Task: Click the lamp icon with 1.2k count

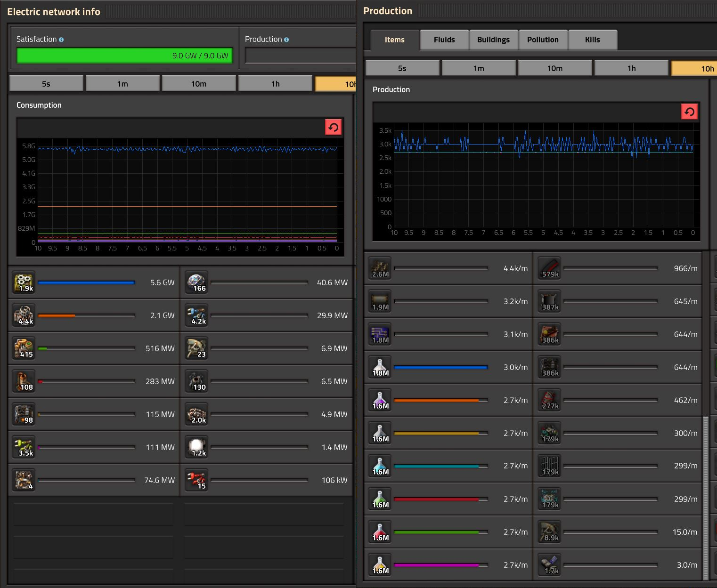Action: pos(196,447)
